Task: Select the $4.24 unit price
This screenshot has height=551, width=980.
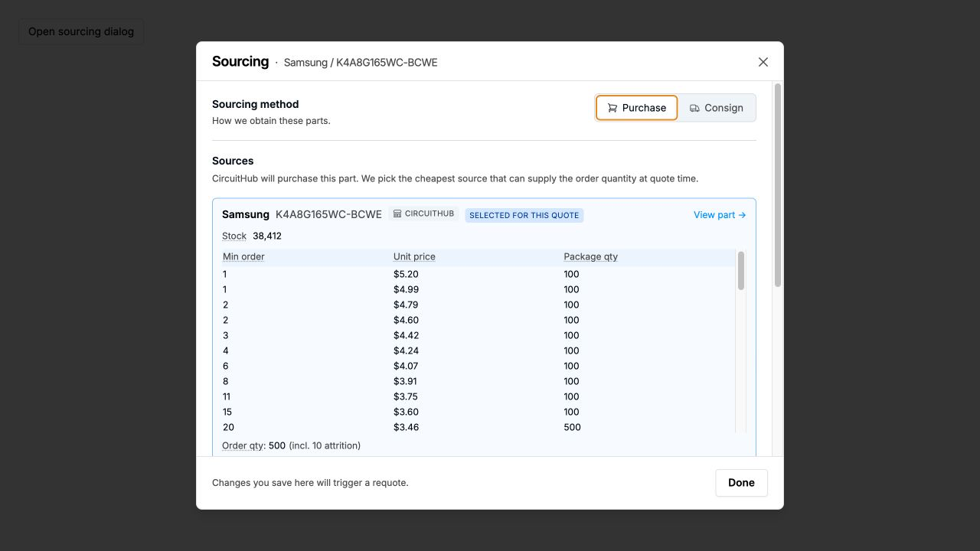Action: 406,350
